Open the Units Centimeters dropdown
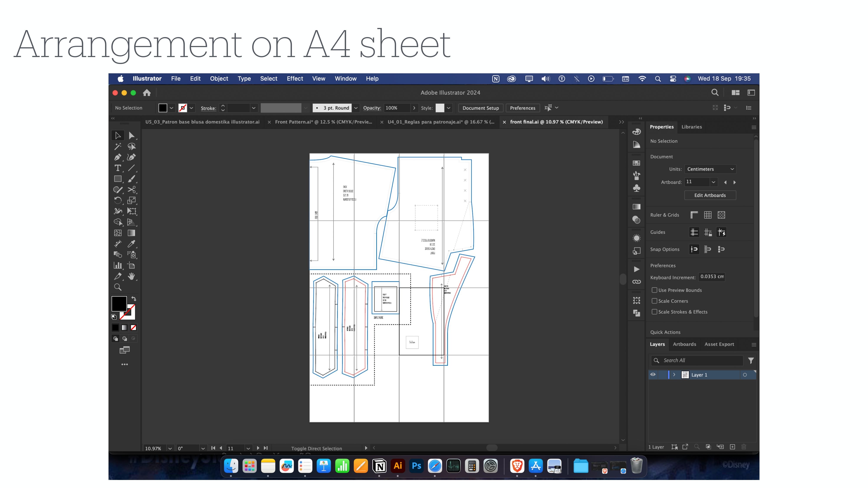868x488 pixels. [710, 169]
